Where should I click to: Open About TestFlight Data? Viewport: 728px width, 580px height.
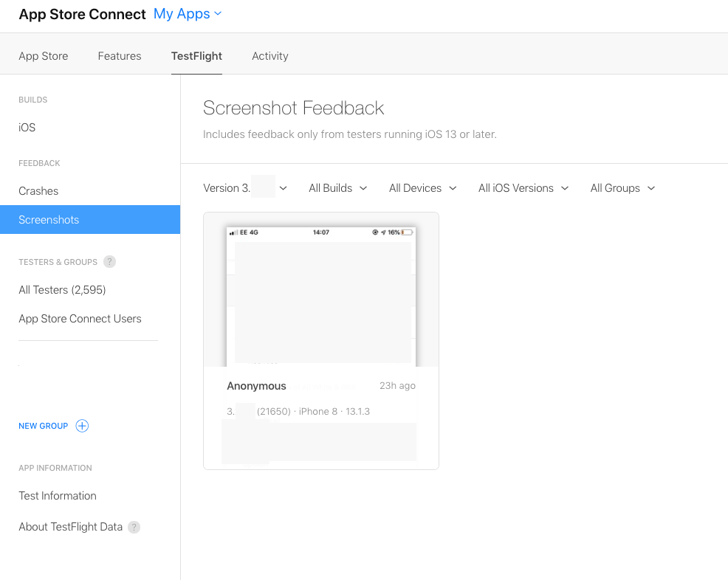click(x=70, y=527)
